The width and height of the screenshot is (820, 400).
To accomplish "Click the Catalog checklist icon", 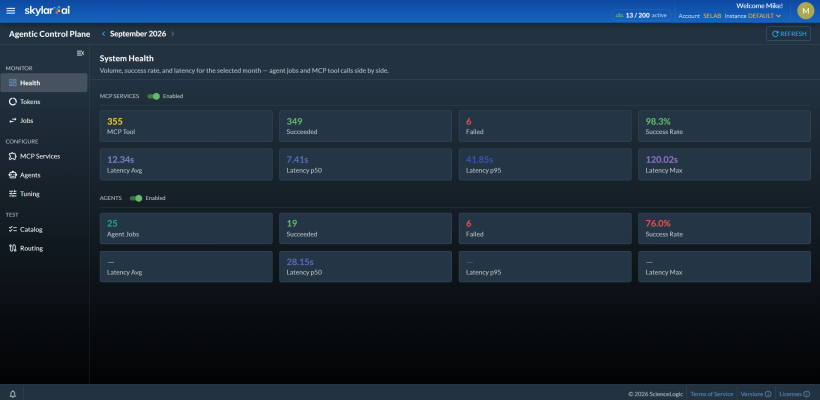I will 13,229.
